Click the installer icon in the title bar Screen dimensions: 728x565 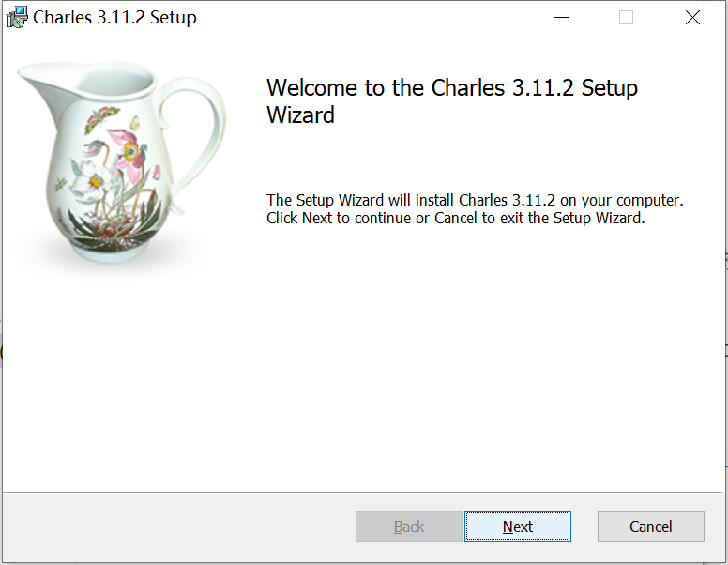pos(17,17)
